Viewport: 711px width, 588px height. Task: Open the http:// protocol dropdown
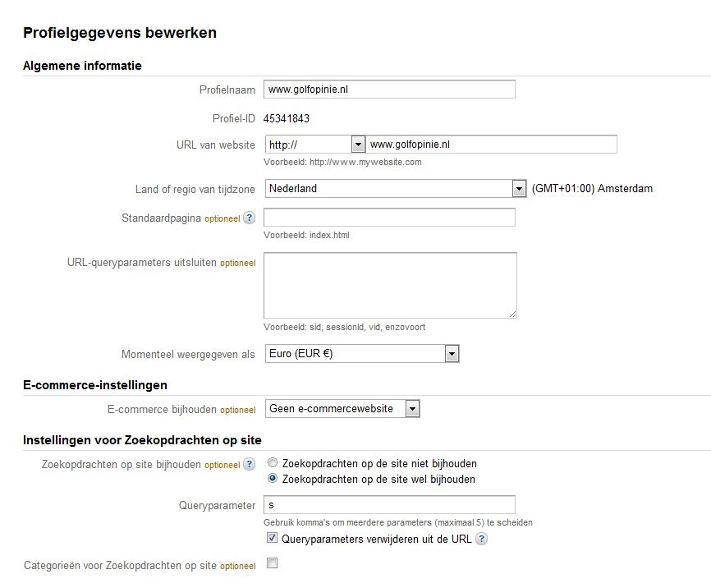[315, 145]
